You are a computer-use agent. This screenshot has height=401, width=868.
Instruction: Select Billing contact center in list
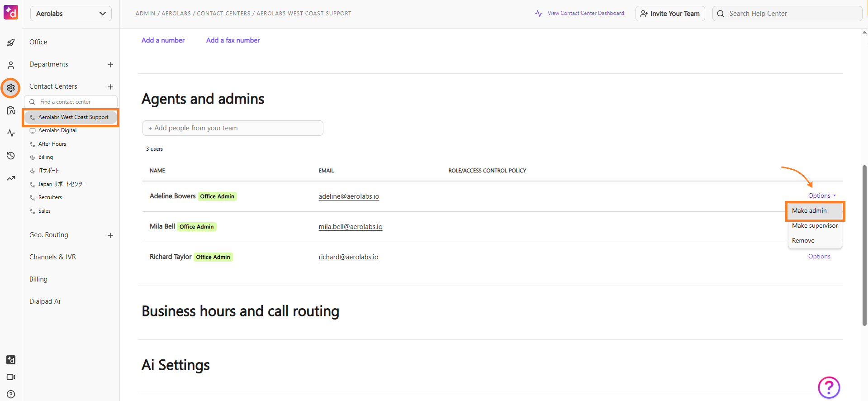tap(46, 157)
